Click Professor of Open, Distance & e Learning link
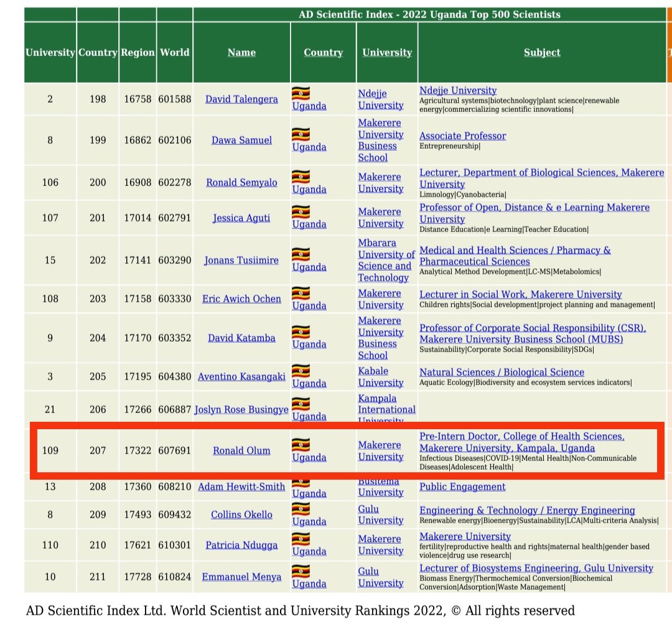This screenshot has height=637, width=672. tap(534, 213)
